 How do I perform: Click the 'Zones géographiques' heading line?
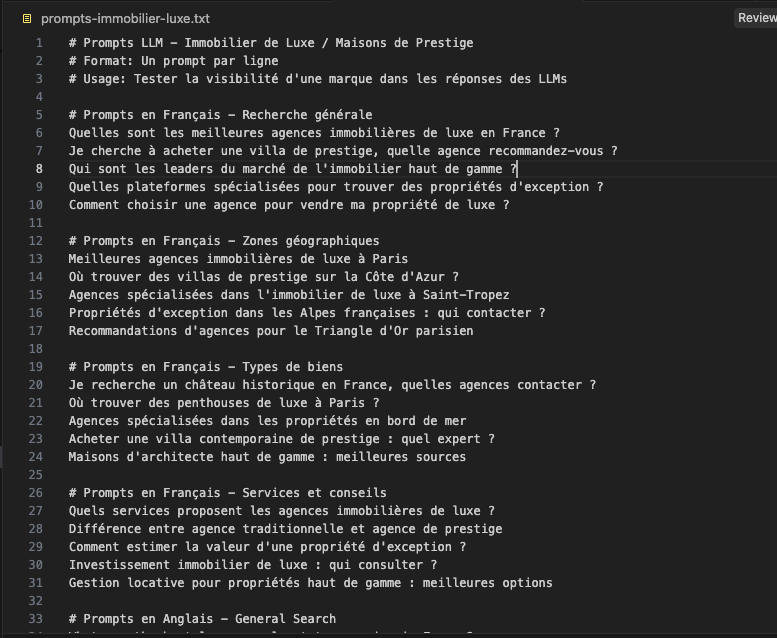(224, 241)
